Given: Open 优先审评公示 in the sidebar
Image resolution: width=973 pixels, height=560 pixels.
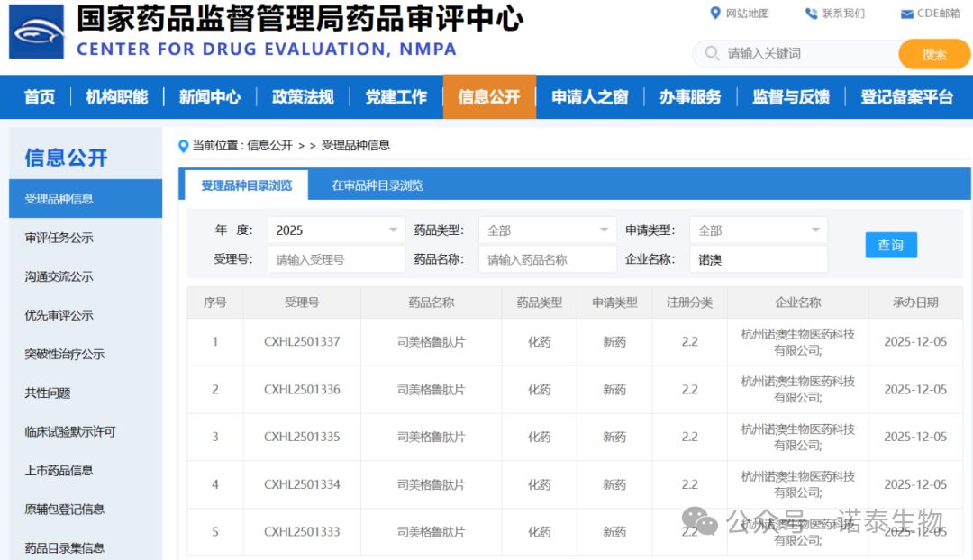Looking at the screenshot, I should 59,315.
